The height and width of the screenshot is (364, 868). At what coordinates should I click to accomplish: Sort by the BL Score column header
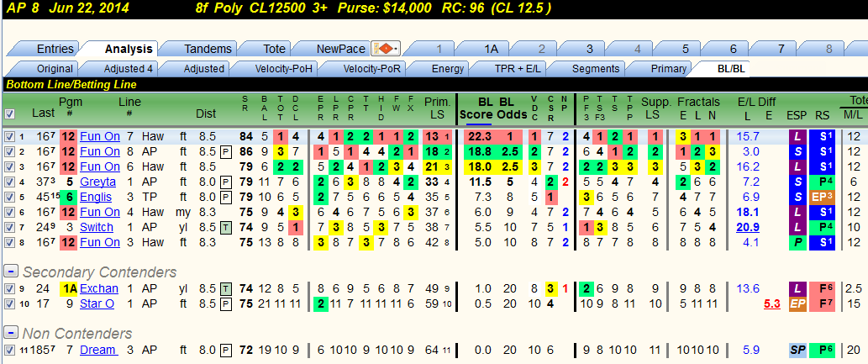click(x=478, y=108)
